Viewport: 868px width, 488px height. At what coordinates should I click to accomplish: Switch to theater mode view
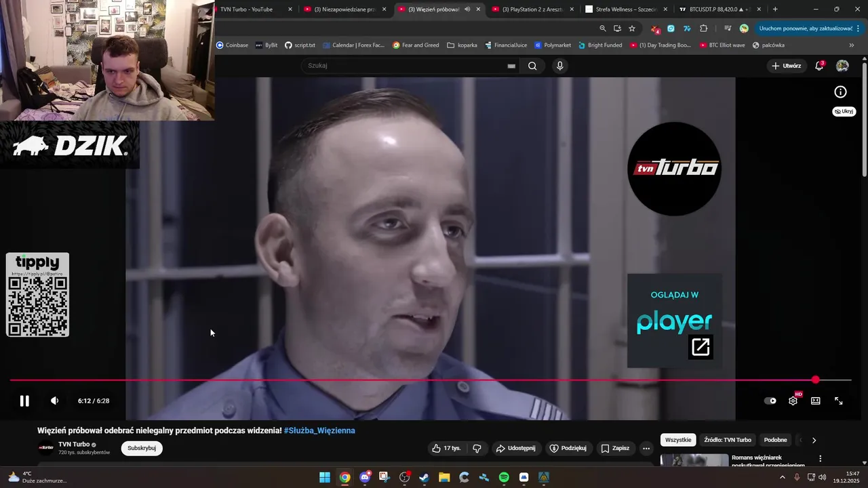click(816, 401)
